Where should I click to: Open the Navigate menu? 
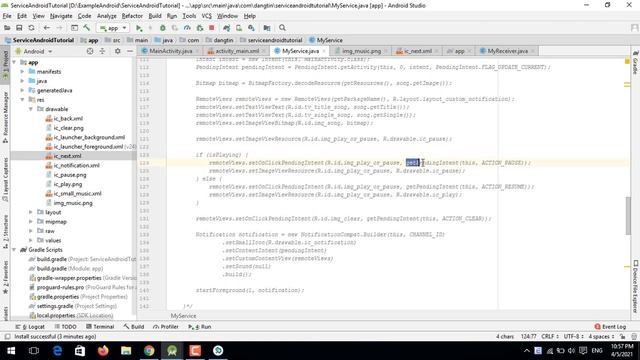(x=61, y=16)
